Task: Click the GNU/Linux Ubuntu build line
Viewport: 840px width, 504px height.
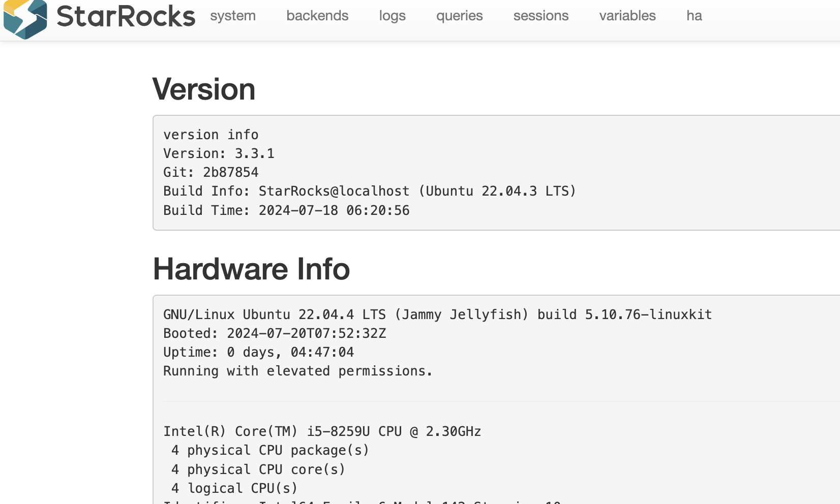Action: point(437,314)
